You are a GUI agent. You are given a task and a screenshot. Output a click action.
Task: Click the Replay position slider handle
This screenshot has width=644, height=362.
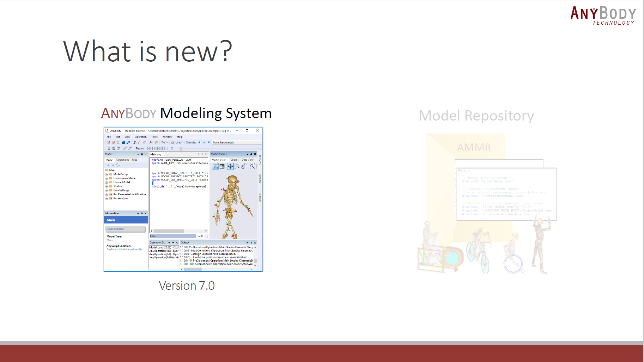pos(181,148)
